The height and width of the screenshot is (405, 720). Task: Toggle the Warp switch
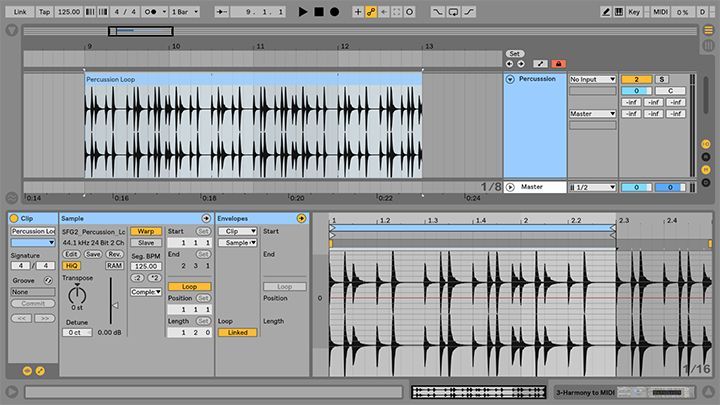click(x=146, y=231)
